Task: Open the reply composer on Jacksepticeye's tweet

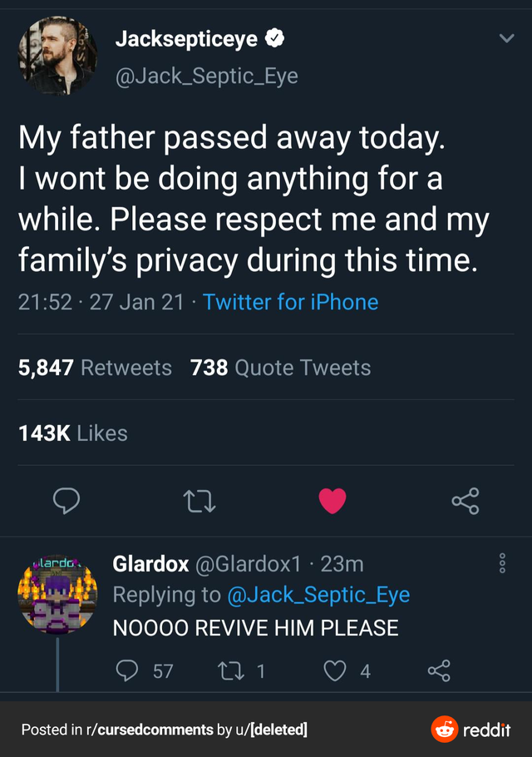Action: tap(66, 500)
